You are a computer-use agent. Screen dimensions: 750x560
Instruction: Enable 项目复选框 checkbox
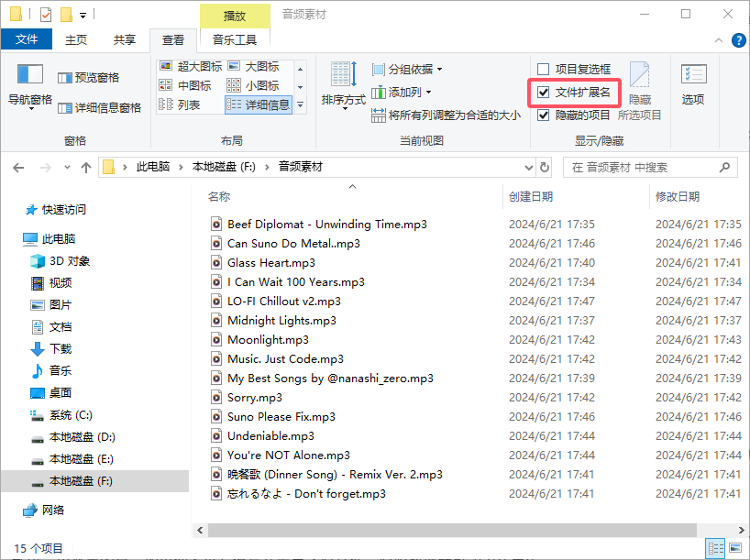[x=543, y=70]
